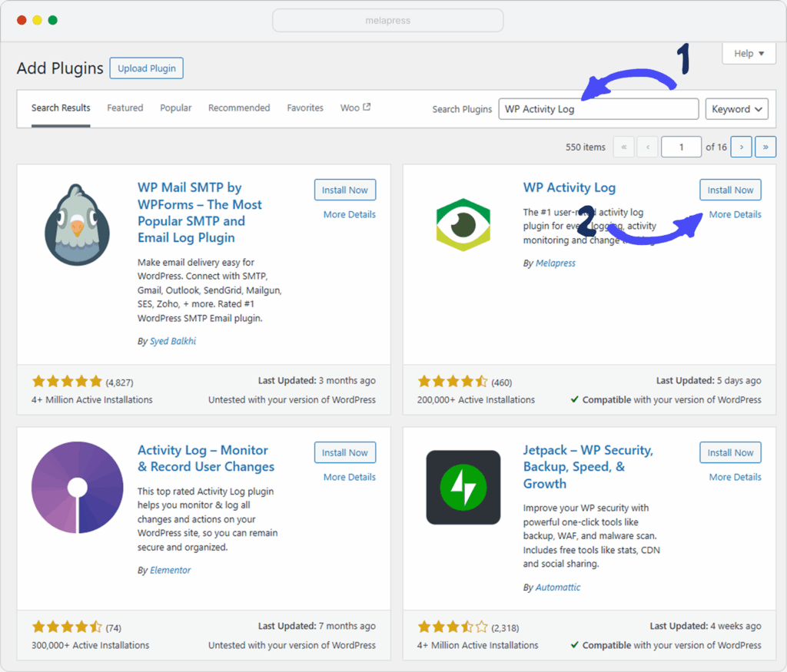Install the WP Activity Log plugin
The image size is (787, 672).
730,190
